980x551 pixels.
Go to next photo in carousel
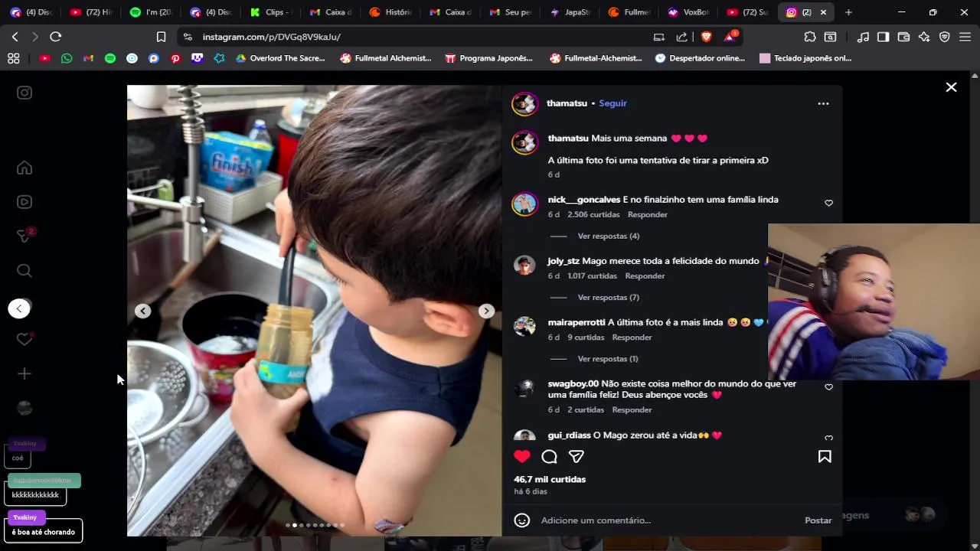click(486, 311)
